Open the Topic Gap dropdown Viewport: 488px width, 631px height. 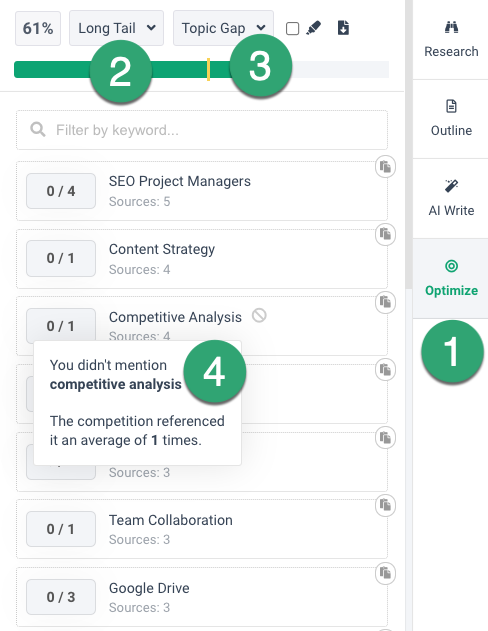(223, 28)
